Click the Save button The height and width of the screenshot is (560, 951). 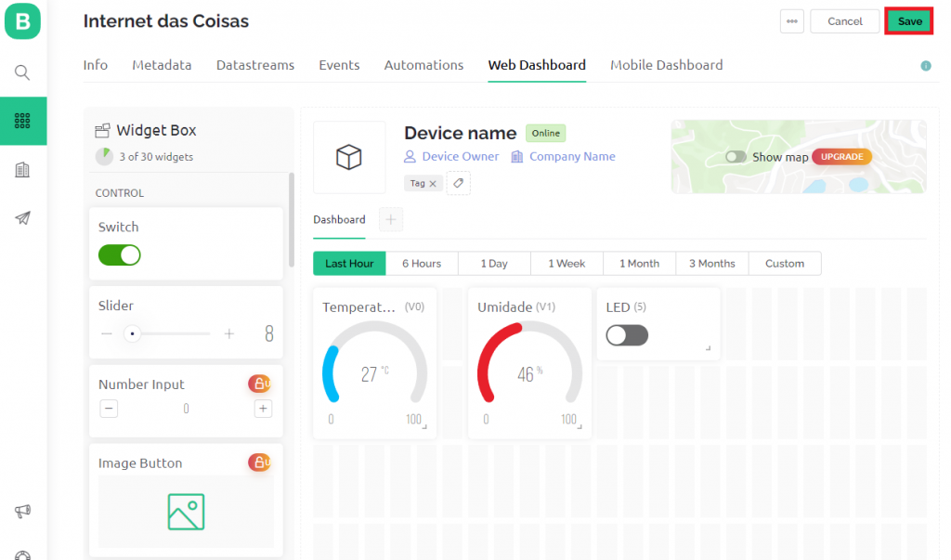pyautogui.click(x=909, y=21)
